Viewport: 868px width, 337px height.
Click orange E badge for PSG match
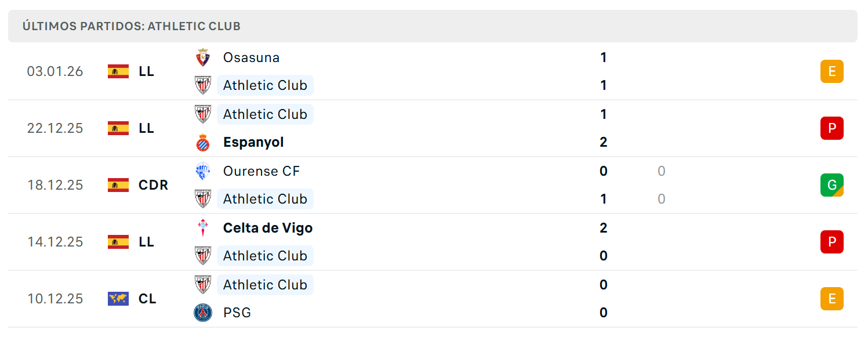[x=831, y=299]
